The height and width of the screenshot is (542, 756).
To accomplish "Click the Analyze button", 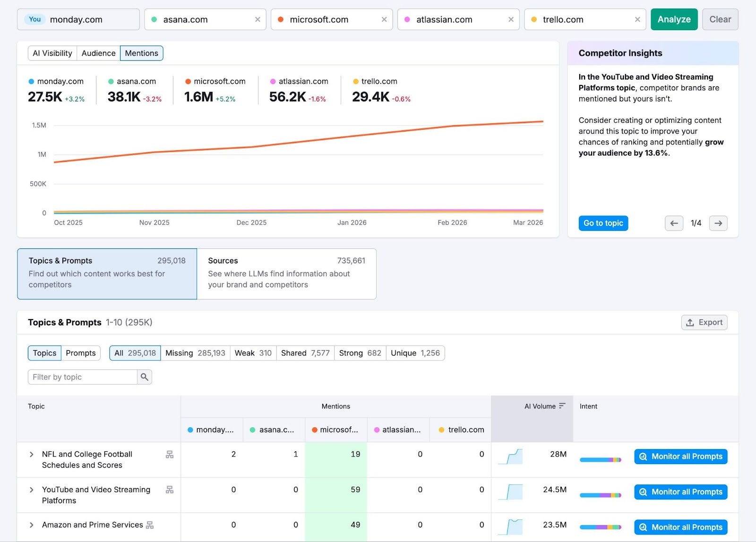I will [674, 19].
